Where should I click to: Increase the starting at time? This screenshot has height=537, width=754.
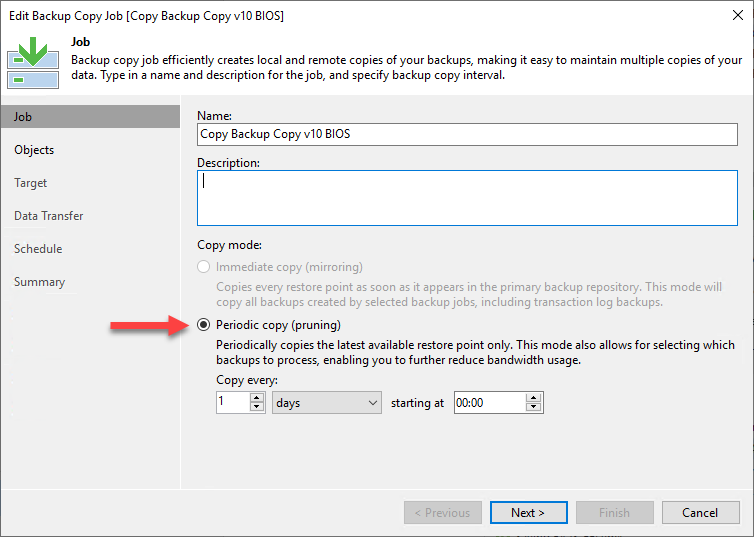pyautogui.click(x=533, y=398)
